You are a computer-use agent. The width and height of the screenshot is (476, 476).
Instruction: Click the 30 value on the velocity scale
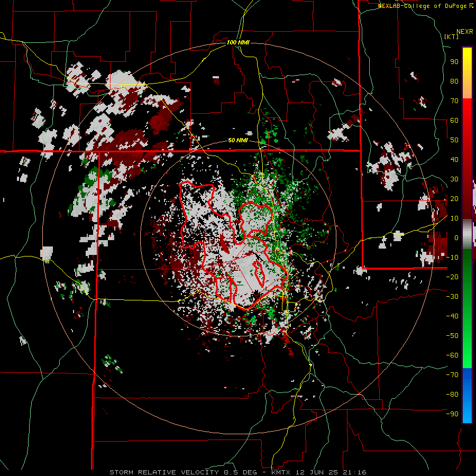tap(454, 179)
